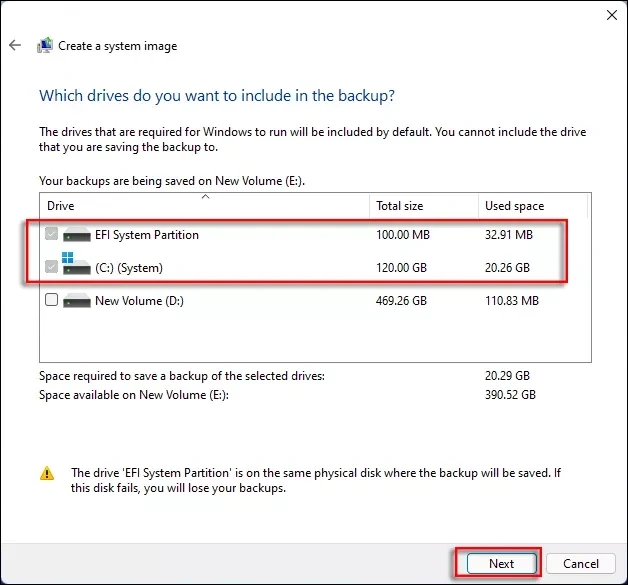Sort the list by Drive column
The width and height of the screenshot is (628, 585).
pyautogui.click(x=200, y=206)
